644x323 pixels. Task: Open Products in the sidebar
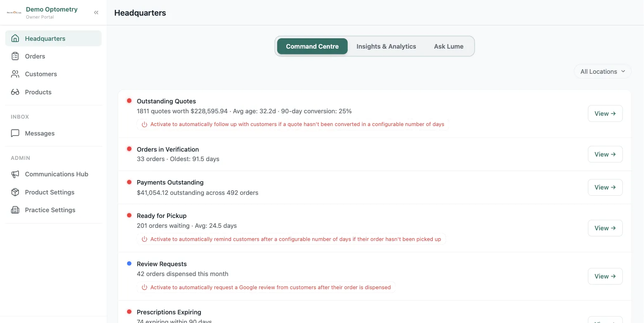click(53, 92)
